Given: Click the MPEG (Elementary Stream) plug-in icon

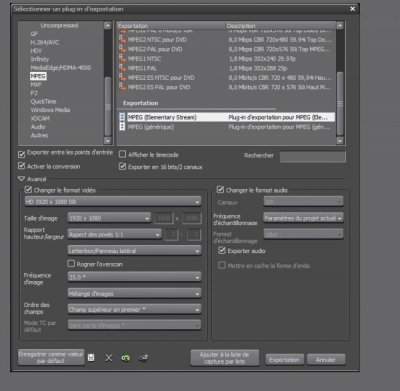Looking at the screenshot, I should (122, 117).
